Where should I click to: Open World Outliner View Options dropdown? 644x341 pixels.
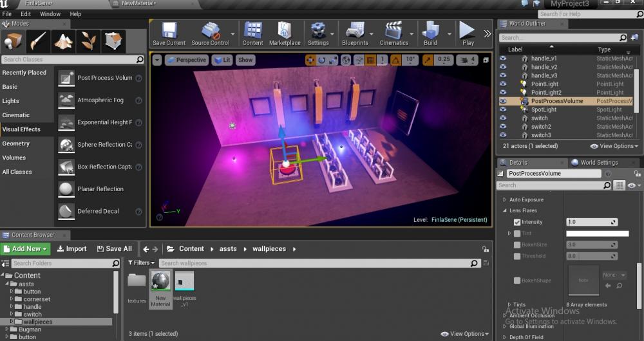point(614,146)
